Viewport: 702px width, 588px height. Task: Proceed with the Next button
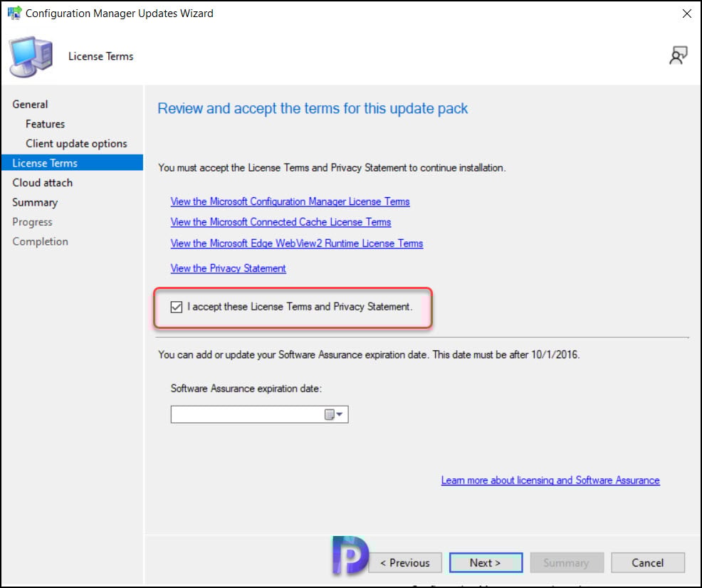[486, 562]
